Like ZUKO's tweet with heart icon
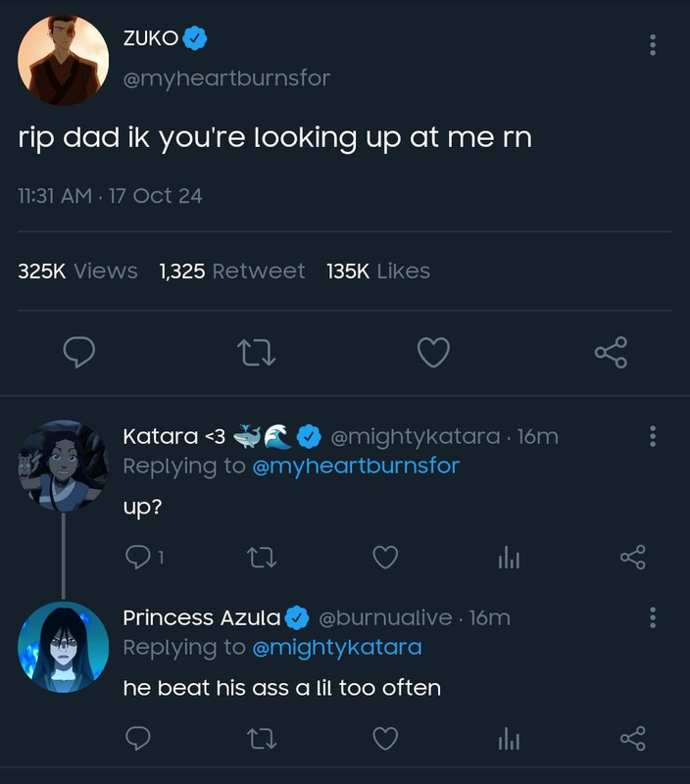The height and width of the screenshot is (784, 690). click(433, 352)
